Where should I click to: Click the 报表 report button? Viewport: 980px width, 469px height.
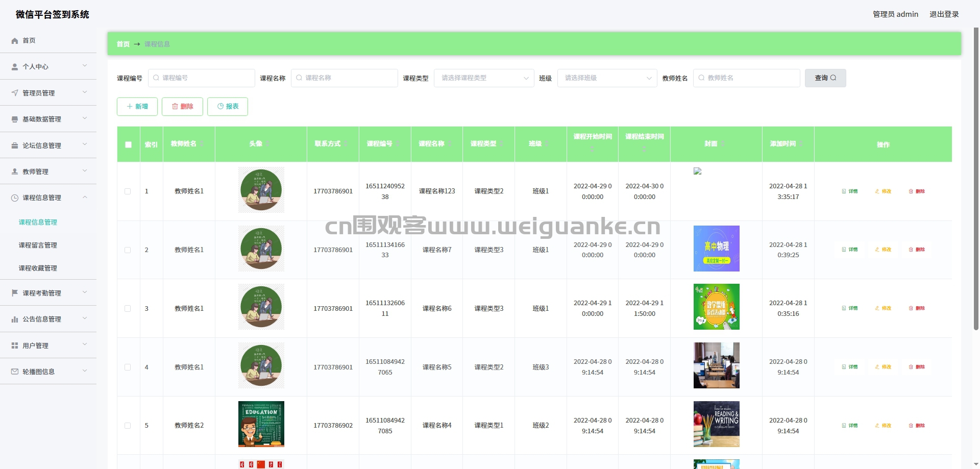coord(228,107)
